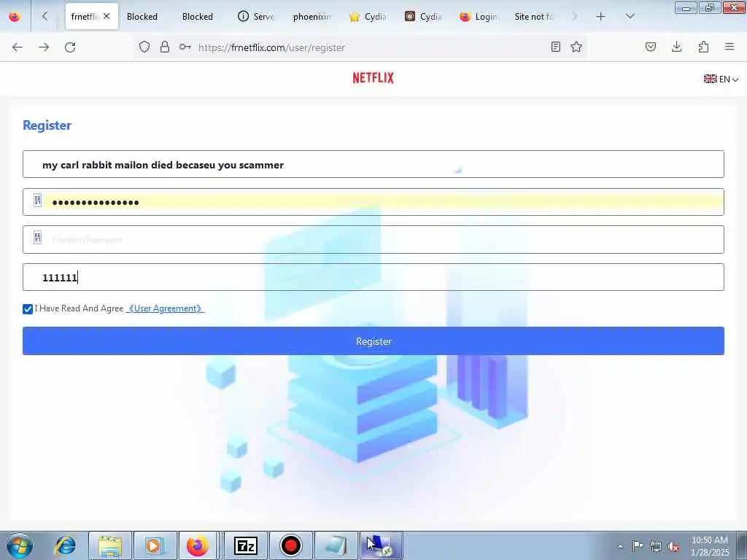Open the Windows Start menu
Image resolution: width=747 pixels, height=560 pixels.
[20, 545]
